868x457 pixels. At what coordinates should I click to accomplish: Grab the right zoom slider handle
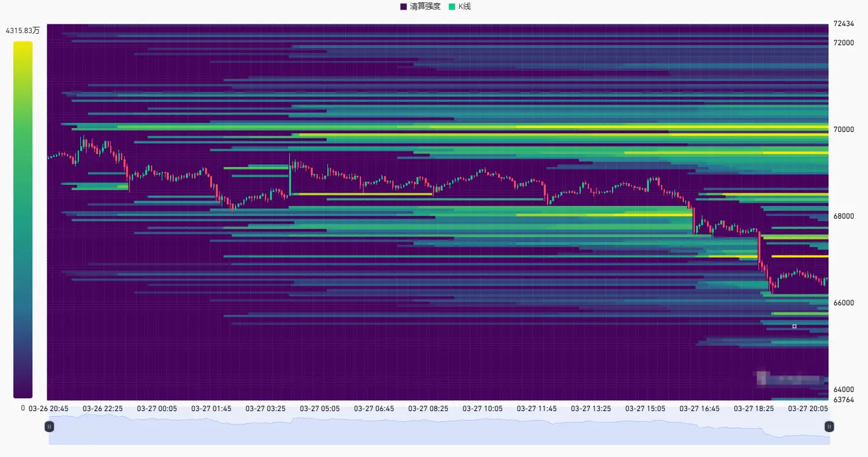click(829, 426)
